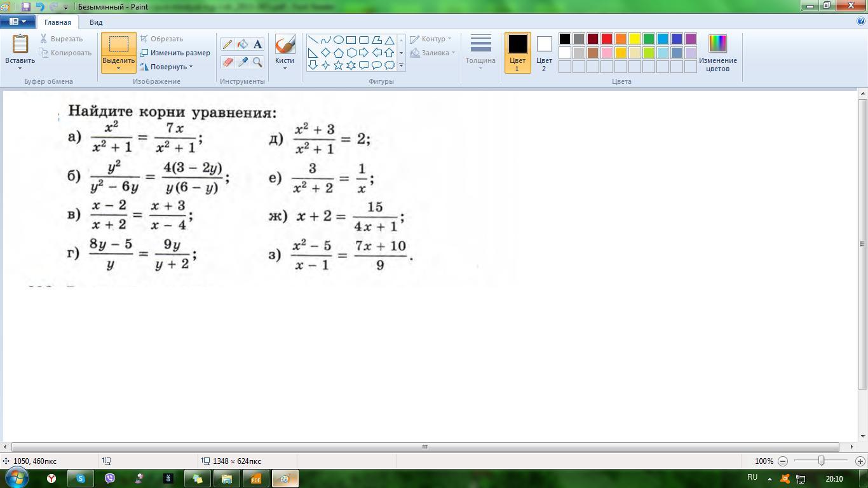Open the Главная ribbon tab
The image size is (868, 488).
click(x=58, y=22)
